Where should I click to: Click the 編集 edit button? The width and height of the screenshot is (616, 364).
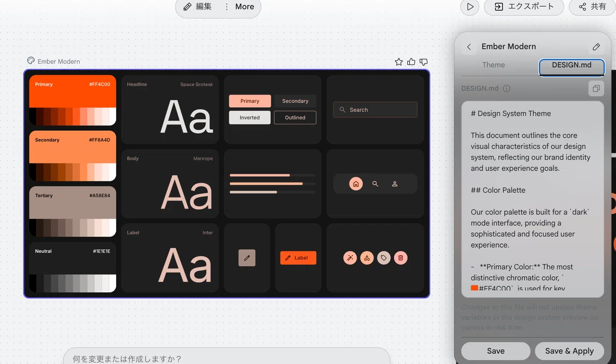pos(198,7)
